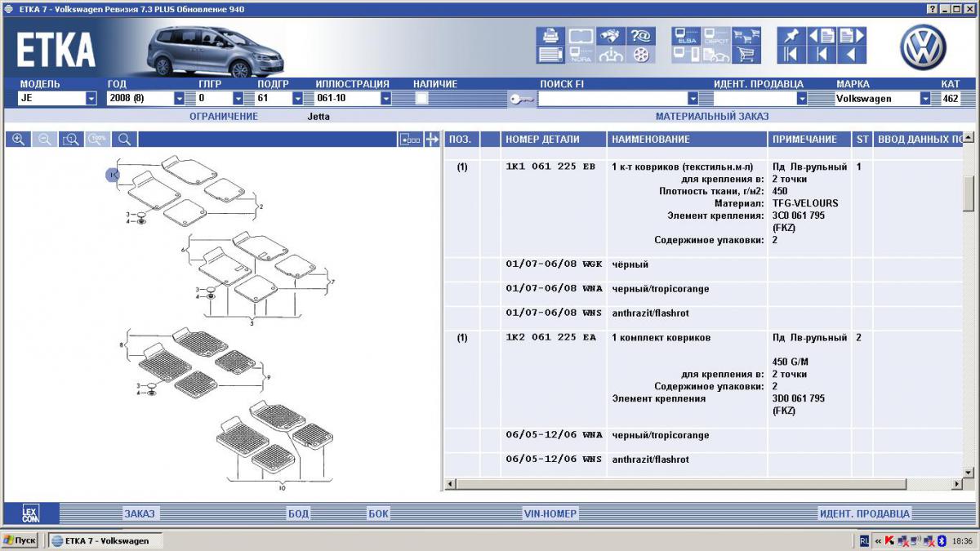Click the pushpin icon
The height and width of the screenshot is (551, 980).
(x=791, y=36)
